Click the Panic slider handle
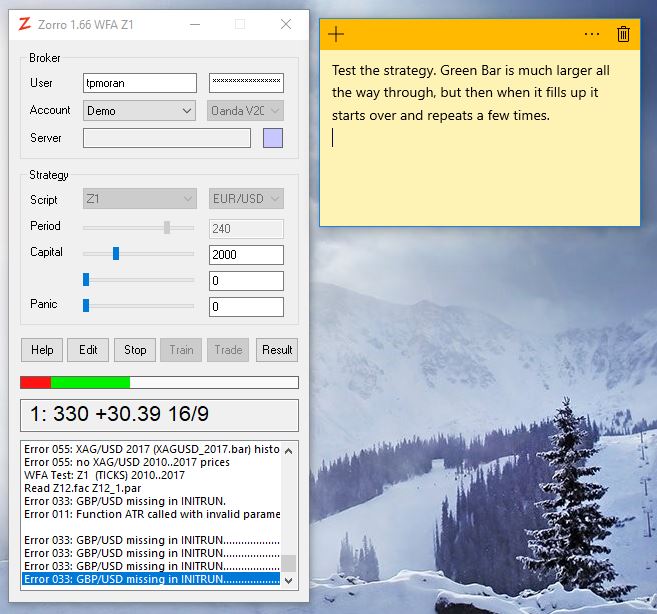The image size is (657, 614). pos(86,305)
